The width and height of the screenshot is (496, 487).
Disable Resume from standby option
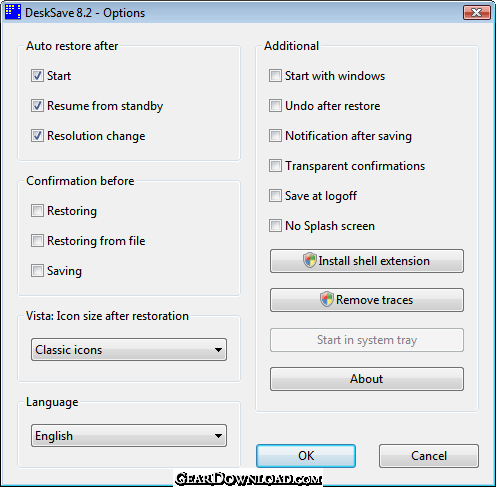[37, 106]
